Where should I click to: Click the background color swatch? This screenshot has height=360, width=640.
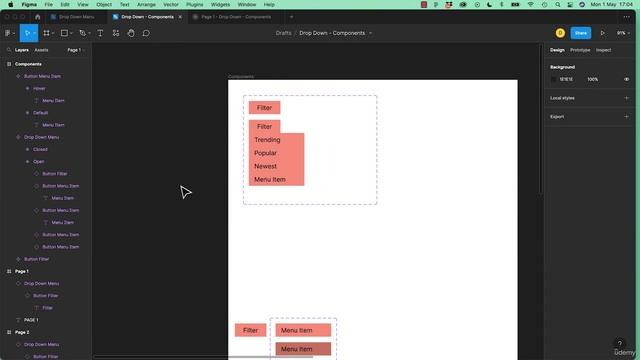coord(553,79)
